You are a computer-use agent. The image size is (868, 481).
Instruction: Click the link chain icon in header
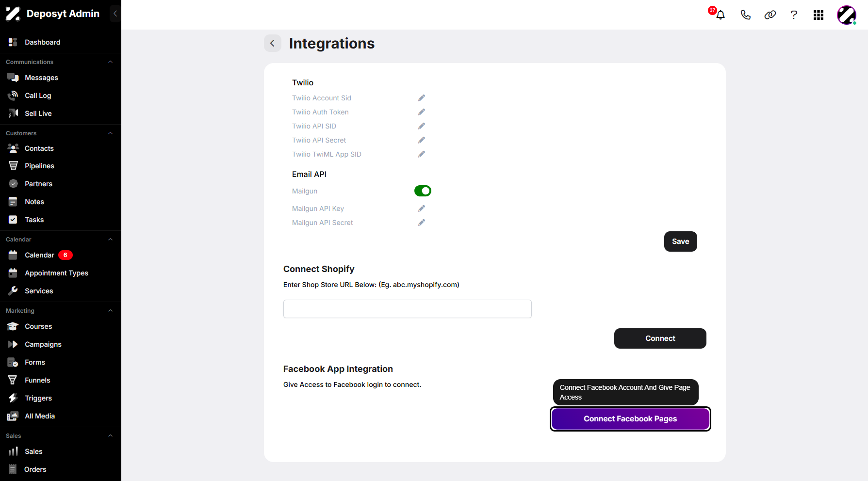click(770, 15)
